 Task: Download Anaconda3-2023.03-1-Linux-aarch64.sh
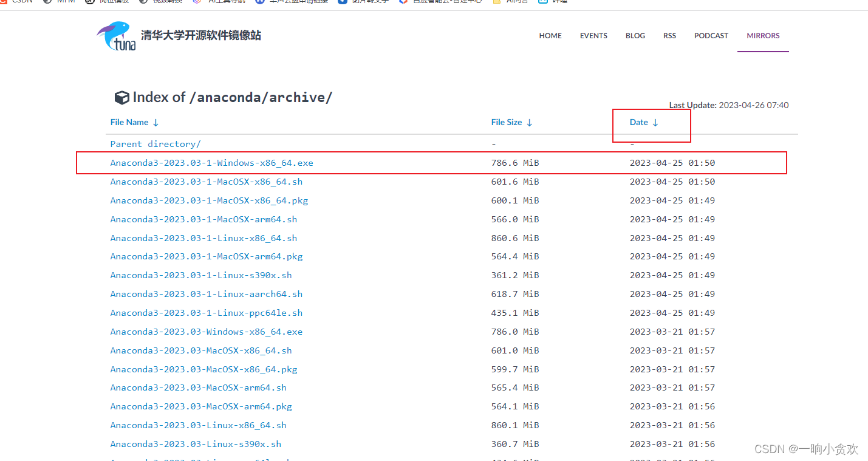[206, 294]
